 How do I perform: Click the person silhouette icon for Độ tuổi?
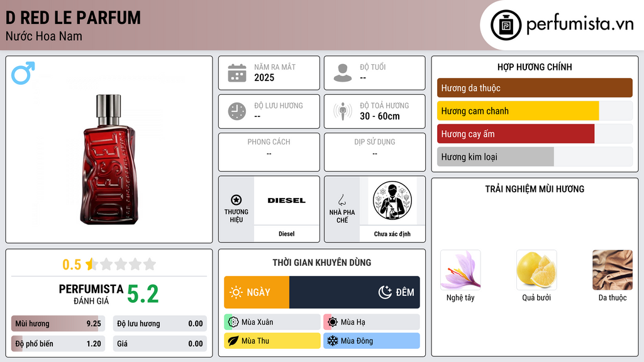[343, 73]
